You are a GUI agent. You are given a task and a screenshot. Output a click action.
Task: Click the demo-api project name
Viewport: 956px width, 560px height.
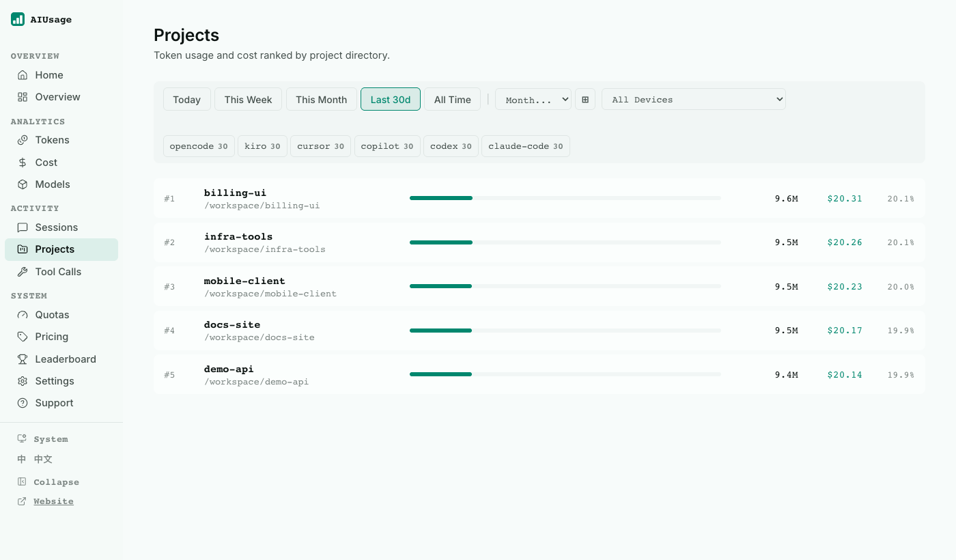pos(229,369)
